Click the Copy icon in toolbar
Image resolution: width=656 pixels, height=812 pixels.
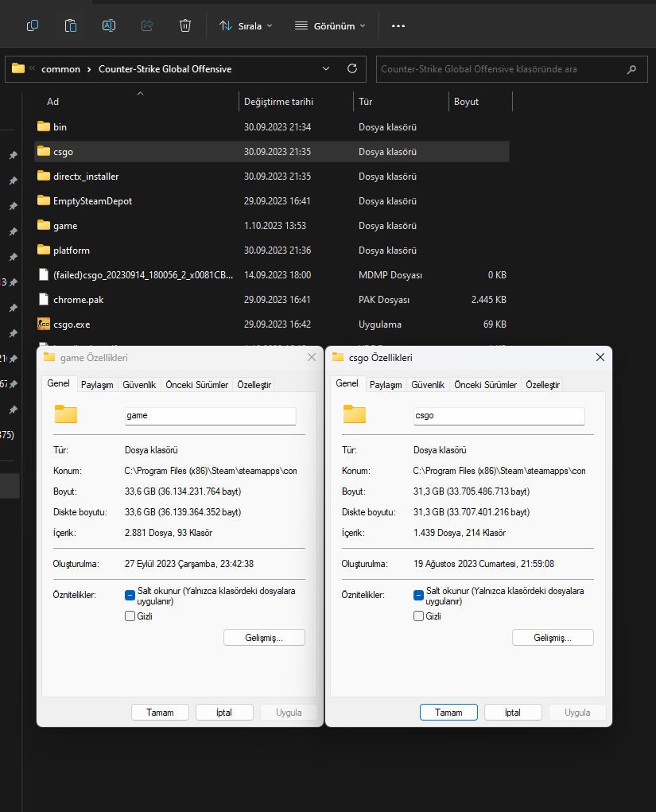[x=33, y=25]
